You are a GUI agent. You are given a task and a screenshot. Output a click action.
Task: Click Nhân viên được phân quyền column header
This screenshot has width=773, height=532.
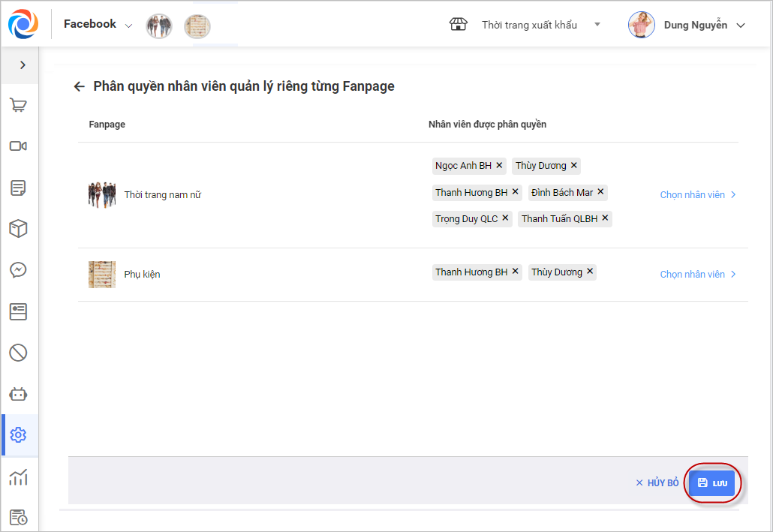coord(487,125)
